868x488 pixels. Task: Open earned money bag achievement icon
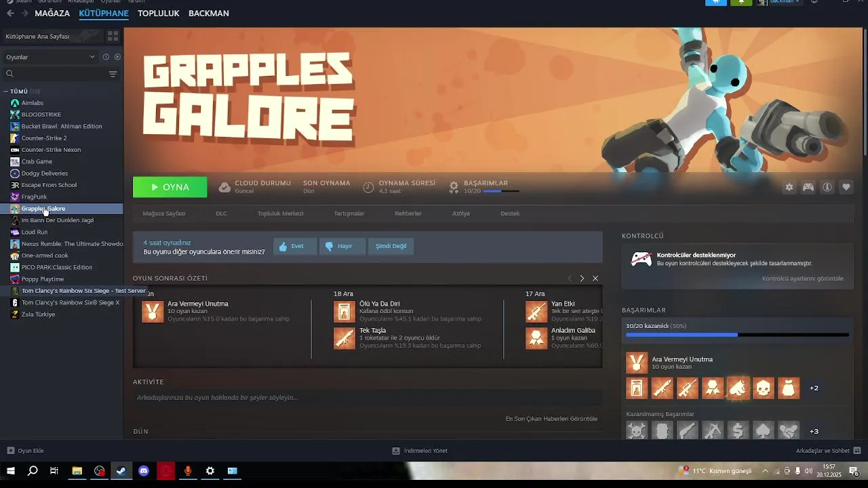789,388
